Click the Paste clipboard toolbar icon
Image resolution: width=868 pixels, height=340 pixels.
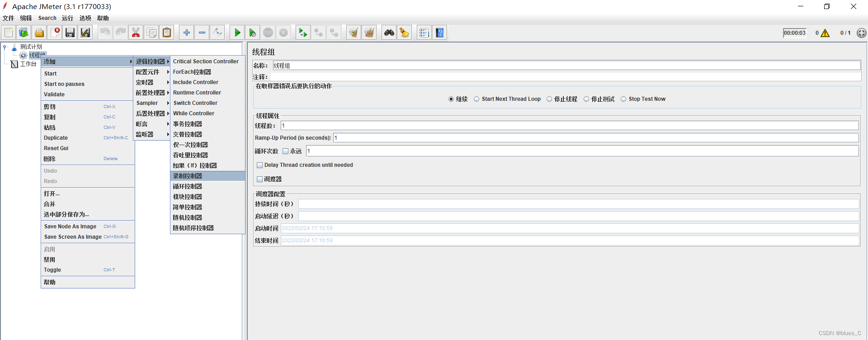pos(167,33)
